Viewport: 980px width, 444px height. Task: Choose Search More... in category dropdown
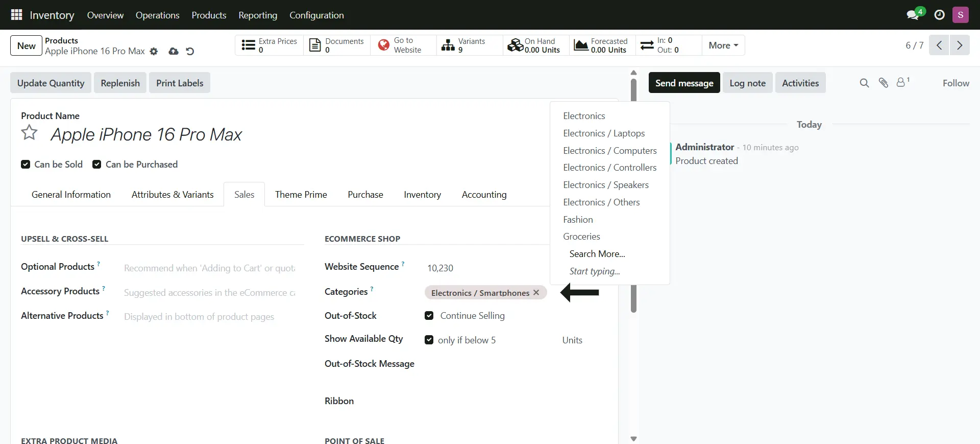click(597, 254)
